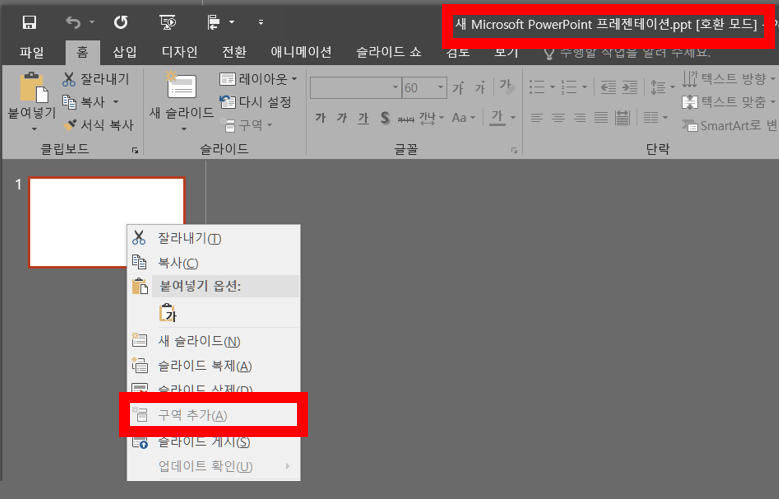Expand the 업데이트 확인(U) submenu
Screen dimensions: 779x499
214,466
